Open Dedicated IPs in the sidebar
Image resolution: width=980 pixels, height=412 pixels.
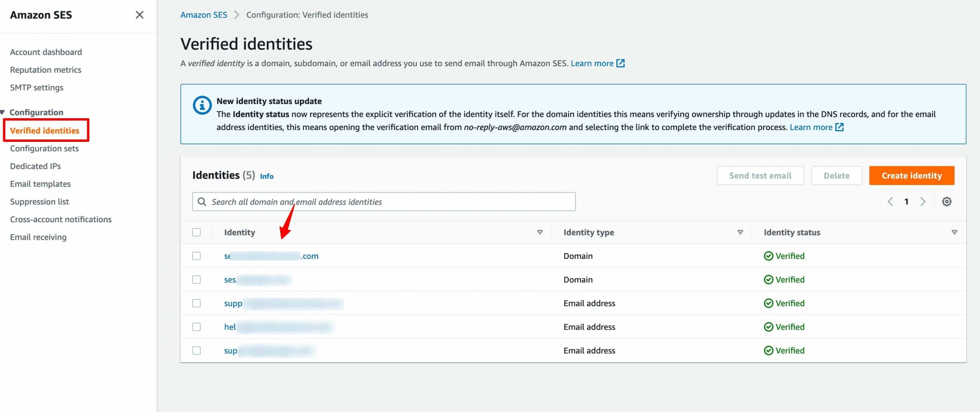pyautogui.click(x=35, y=166)
